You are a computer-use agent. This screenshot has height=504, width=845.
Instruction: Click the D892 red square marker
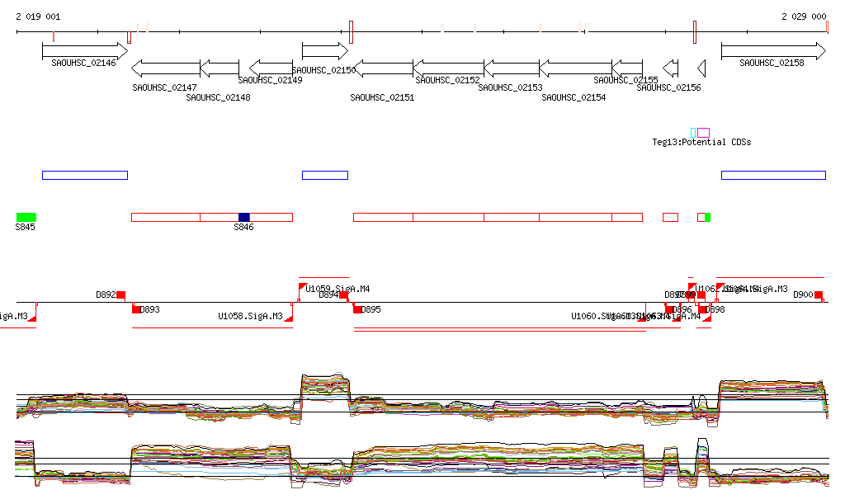[x=121, y=295]
